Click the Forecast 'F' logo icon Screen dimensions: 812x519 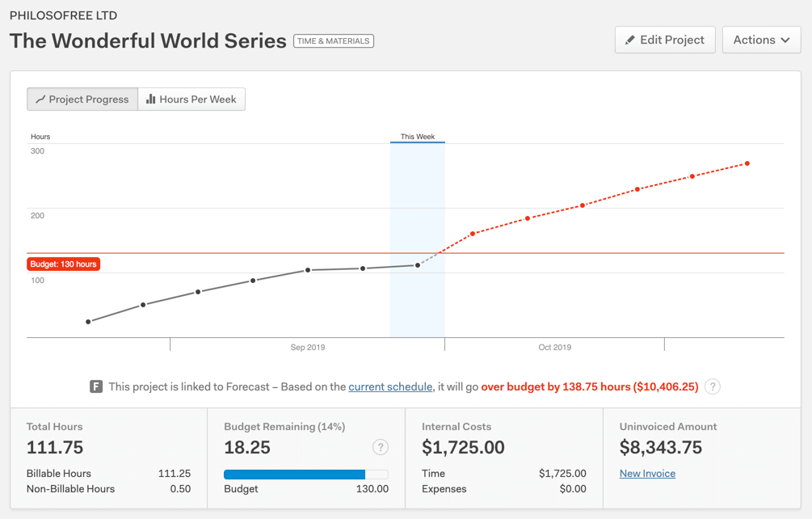96,386
